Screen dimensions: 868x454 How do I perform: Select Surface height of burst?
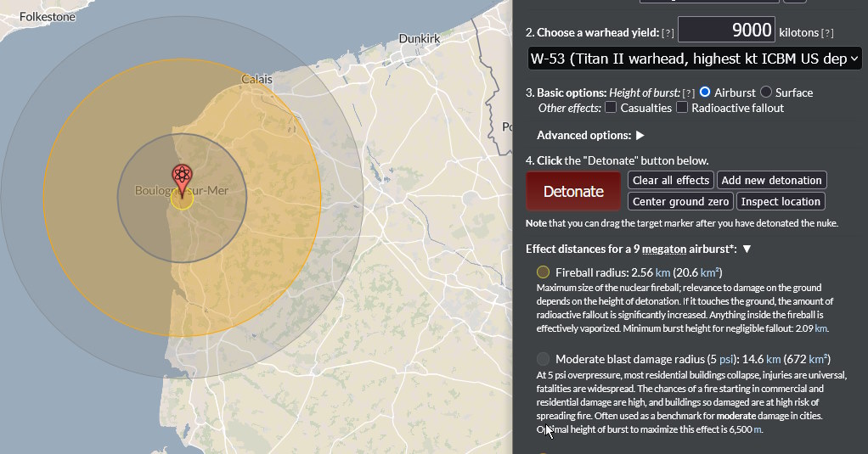coord(766,92)
